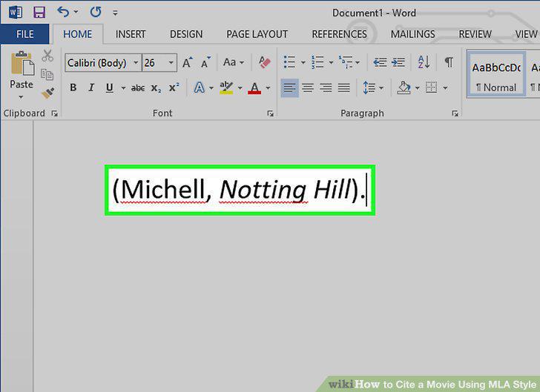
Task: Open Paragraph settings dialog launcher
Action: (455, 113)
